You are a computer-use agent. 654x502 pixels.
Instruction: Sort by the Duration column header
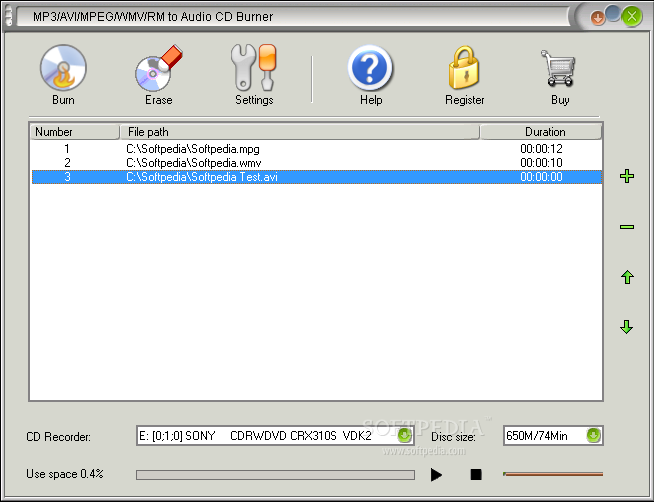click(x=541, y=132)
